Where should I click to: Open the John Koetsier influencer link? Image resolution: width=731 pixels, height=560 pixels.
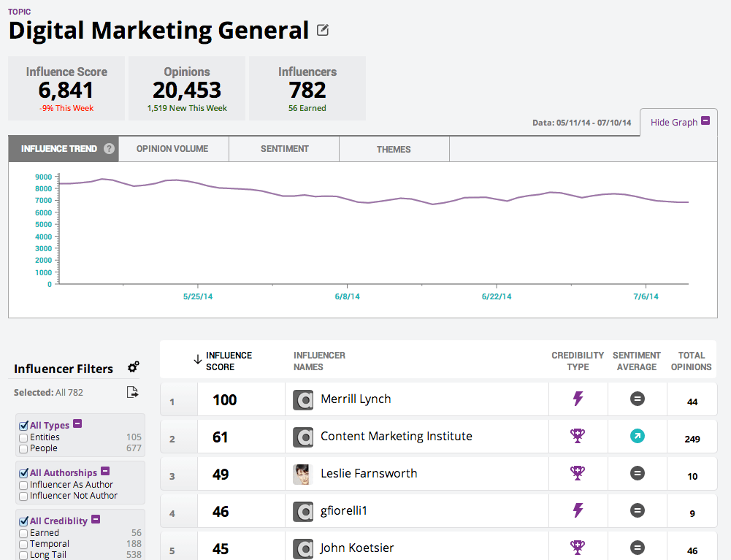(357, 548)
